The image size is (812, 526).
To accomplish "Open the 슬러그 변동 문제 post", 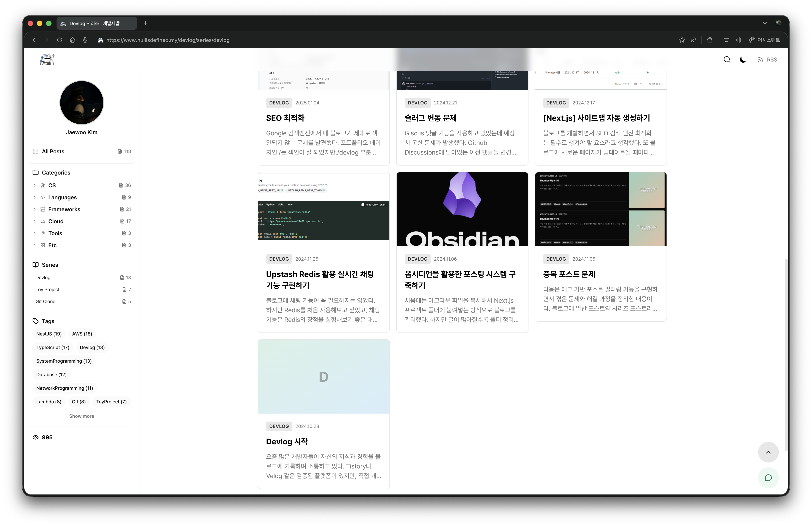I will point(431,118).
